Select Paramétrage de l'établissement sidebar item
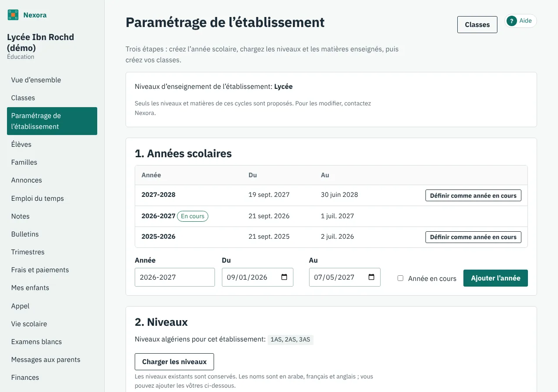 (52, 121)
